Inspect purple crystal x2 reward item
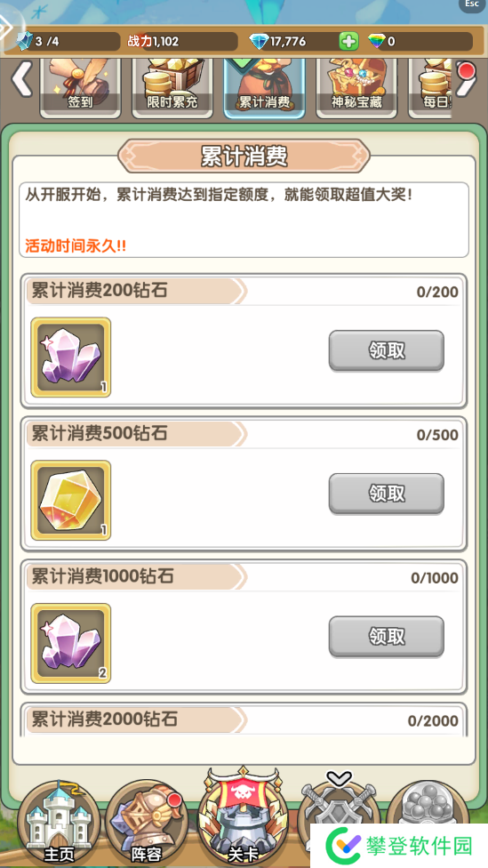The width and height of the screenshot is (488, 868). click(71, 643)
